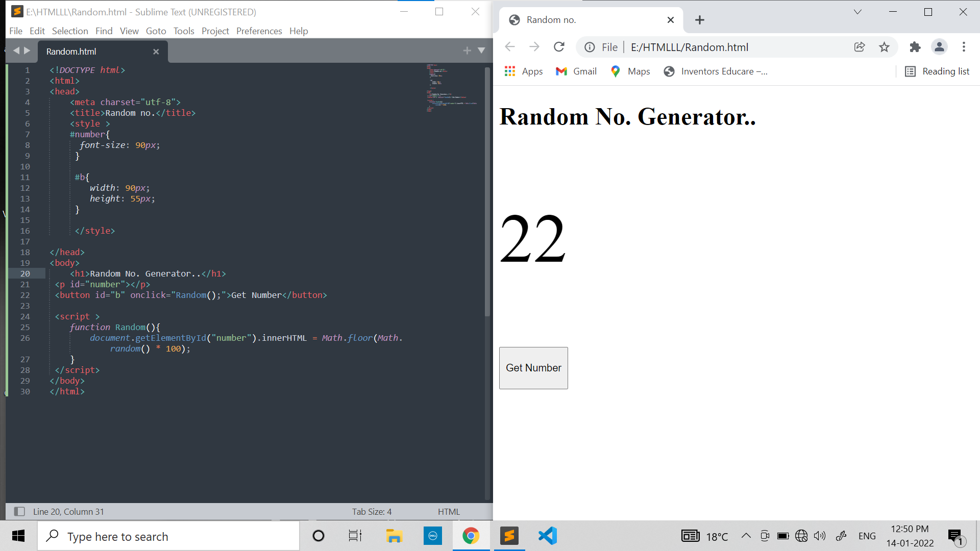Open the Sublime tab list dropdown arrow
Screen dimensions: 980x551
[481, 51]
